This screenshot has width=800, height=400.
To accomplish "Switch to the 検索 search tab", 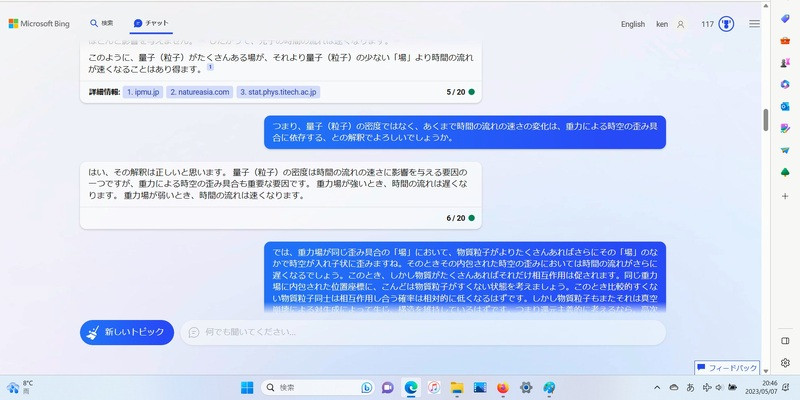I will click(101, 23).
